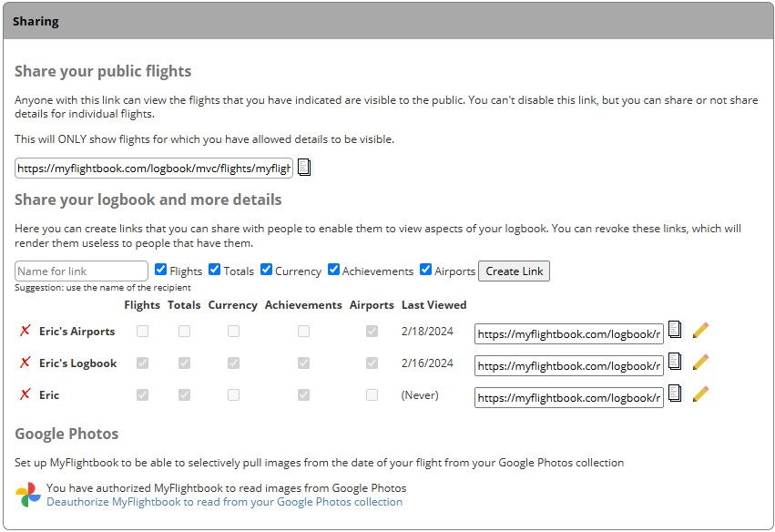Disable the Currency checkbox for new link
The width and height of the screenshot is (775, 532).
click(x=267, y=270)
